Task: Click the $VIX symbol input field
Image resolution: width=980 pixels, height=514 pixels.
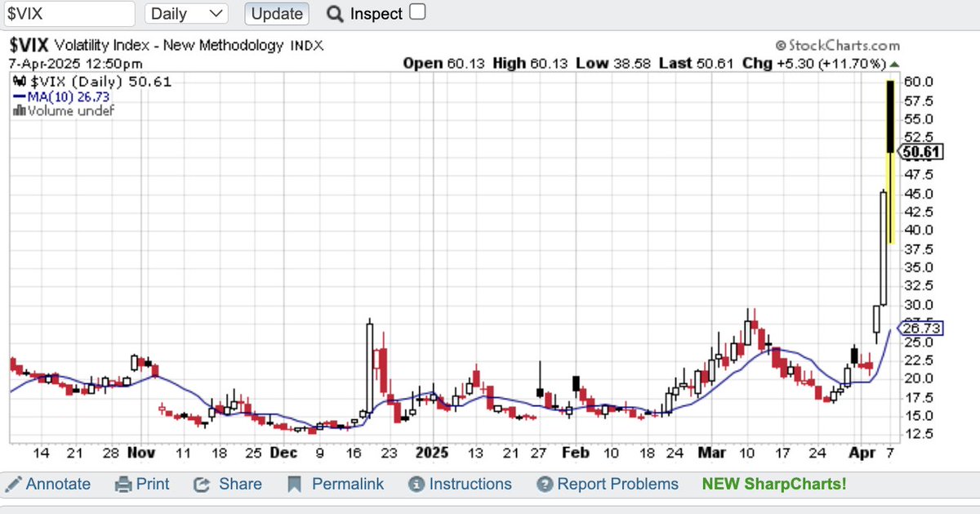Action: tap(68, 14)
